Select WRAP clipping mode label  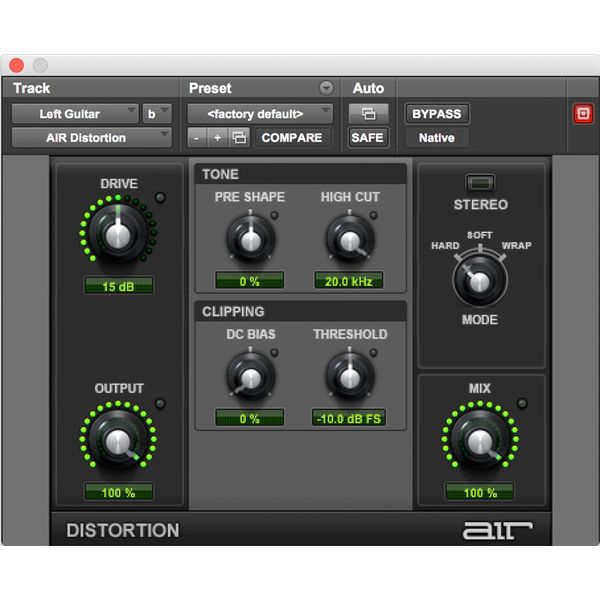tap(516, 246)
